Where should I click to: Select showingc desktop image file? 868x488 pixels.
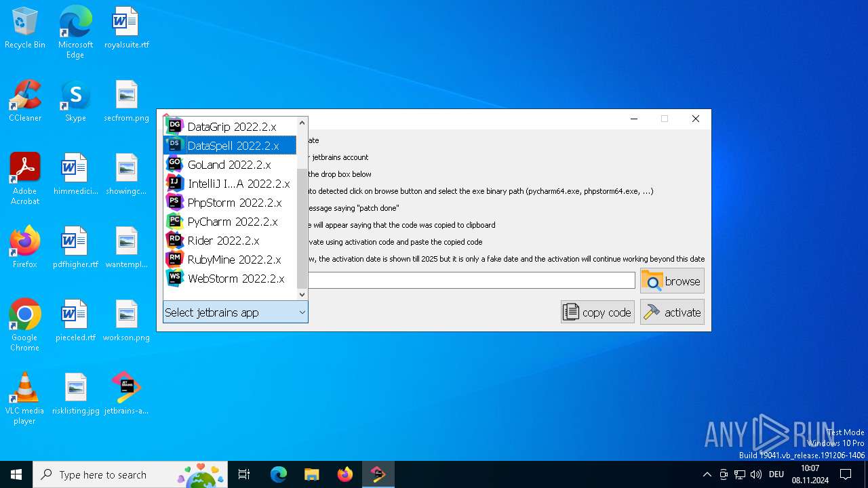click(126, 175)
